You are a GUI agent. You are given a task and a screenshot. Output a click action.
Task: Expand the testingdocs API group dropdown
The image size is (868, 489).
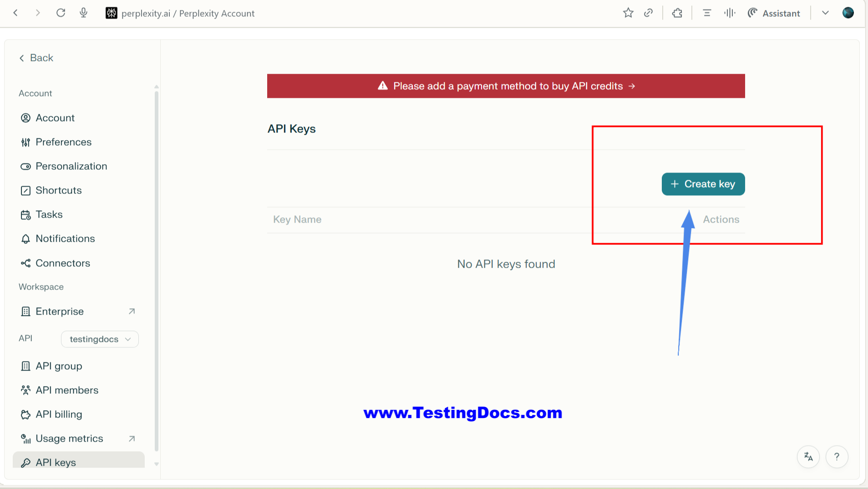tap(100, 339)
